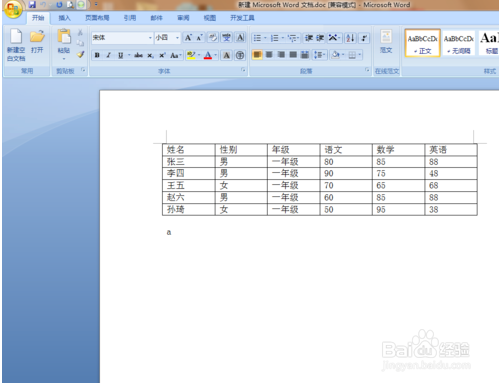
Task: Toggle bold formatting
Action: coord(97,55)
